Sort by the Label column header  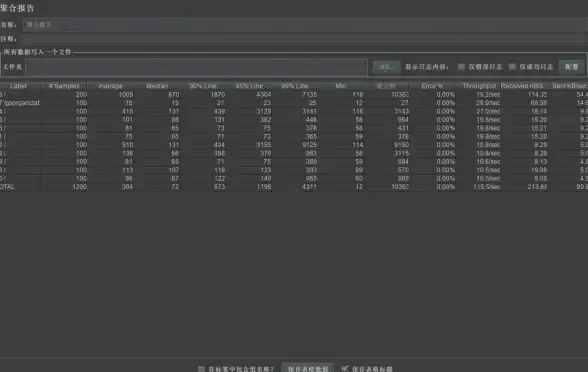[18, 86]
